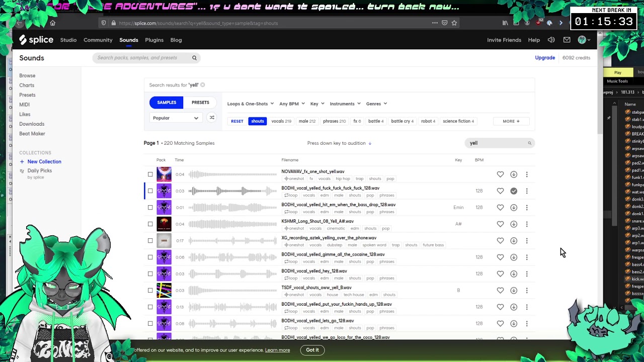Download BODHI_vocal_yelled_lets_go_128 sample
Viewport: 644px width, 362px height.
514,323
